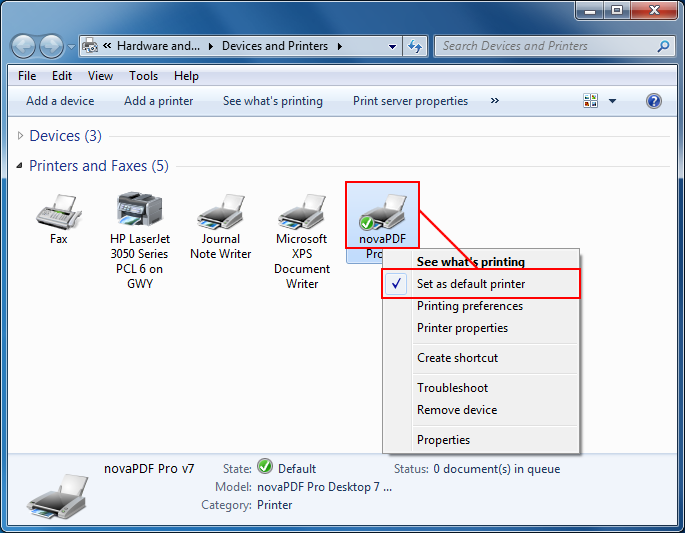Viewport: 685px width, 533px height.
Task: Click the 'novaPDF Pro Desktop 7 ...' model text
Action: coord(325,487)
